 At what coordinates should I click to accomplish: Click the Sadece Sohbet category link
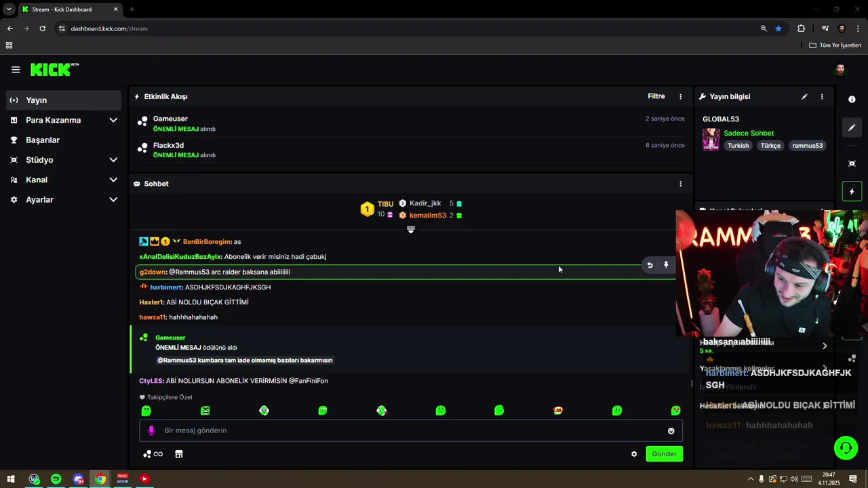coord(749,134)
